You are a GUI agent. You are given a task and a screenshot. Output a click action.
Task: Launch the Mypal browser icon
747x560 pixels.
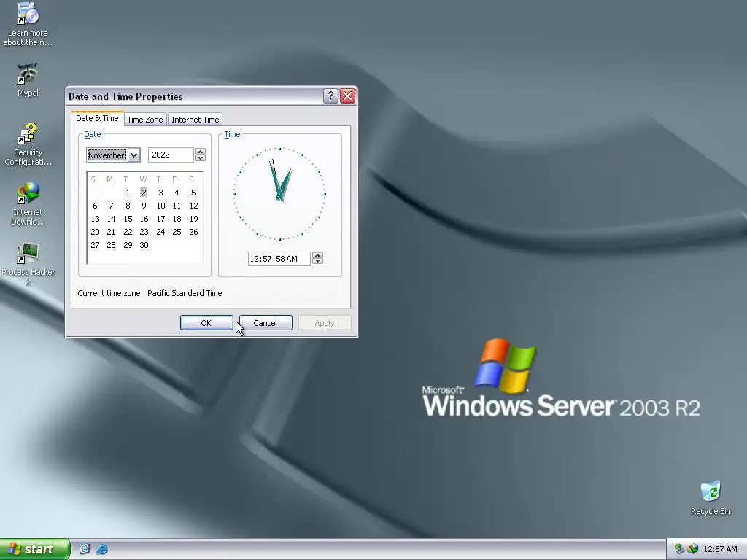pyautogui.click(x=28, y=79)
